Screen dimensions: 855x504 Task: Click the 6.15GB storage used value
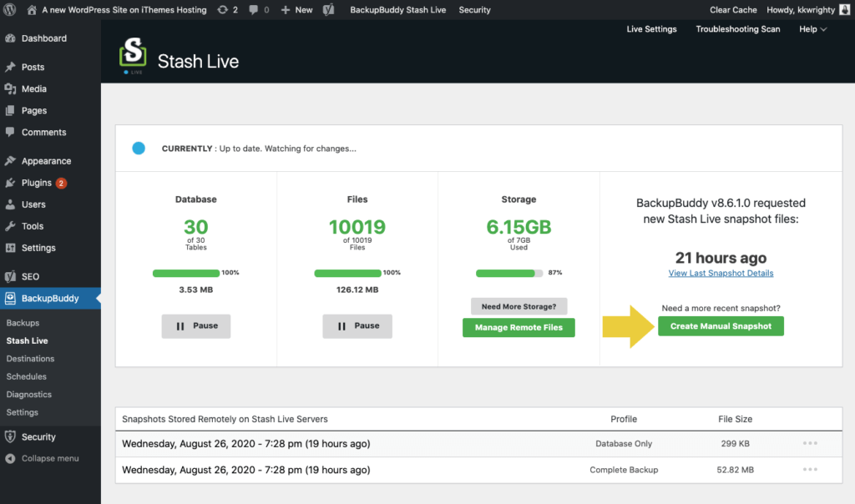coord(519,227)
